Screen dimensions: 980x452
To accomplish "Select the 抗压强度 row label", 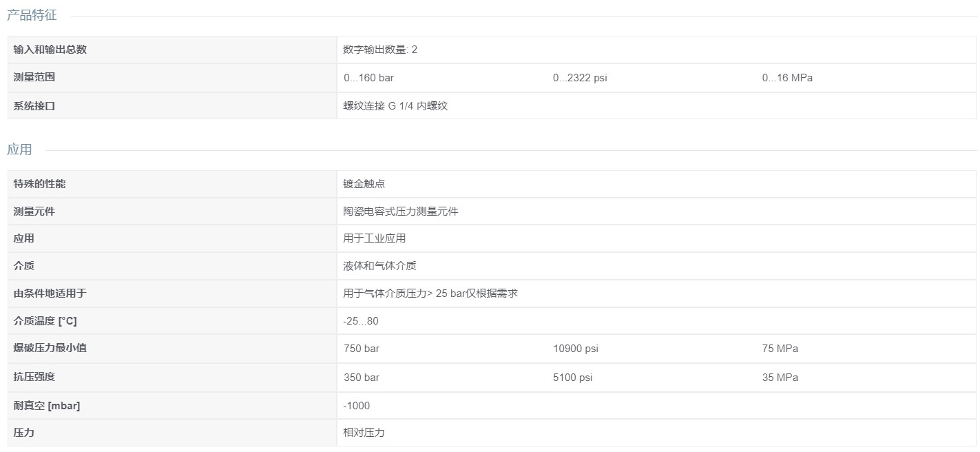I will (x=34, y=377).
